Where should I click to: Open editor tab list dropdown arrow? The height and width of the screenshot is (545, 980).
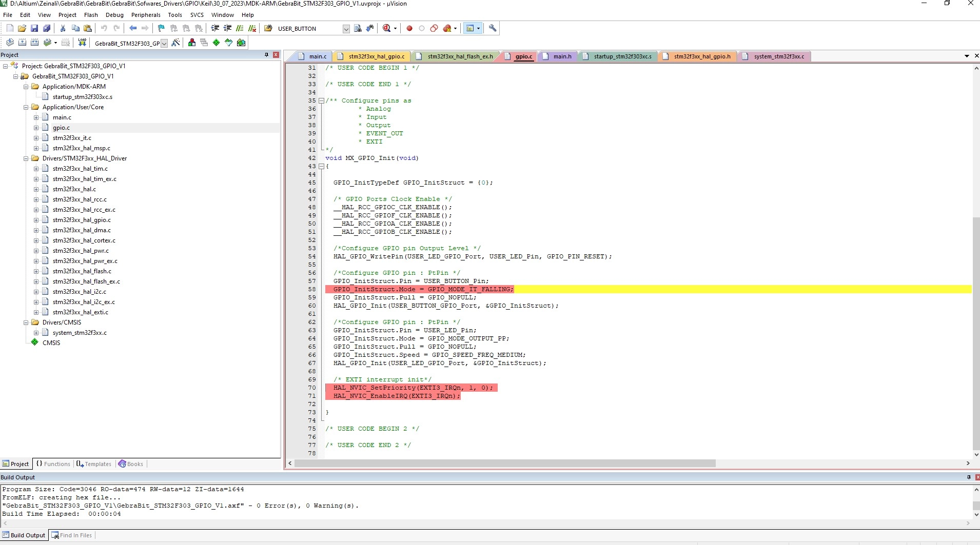coord(967,56)
